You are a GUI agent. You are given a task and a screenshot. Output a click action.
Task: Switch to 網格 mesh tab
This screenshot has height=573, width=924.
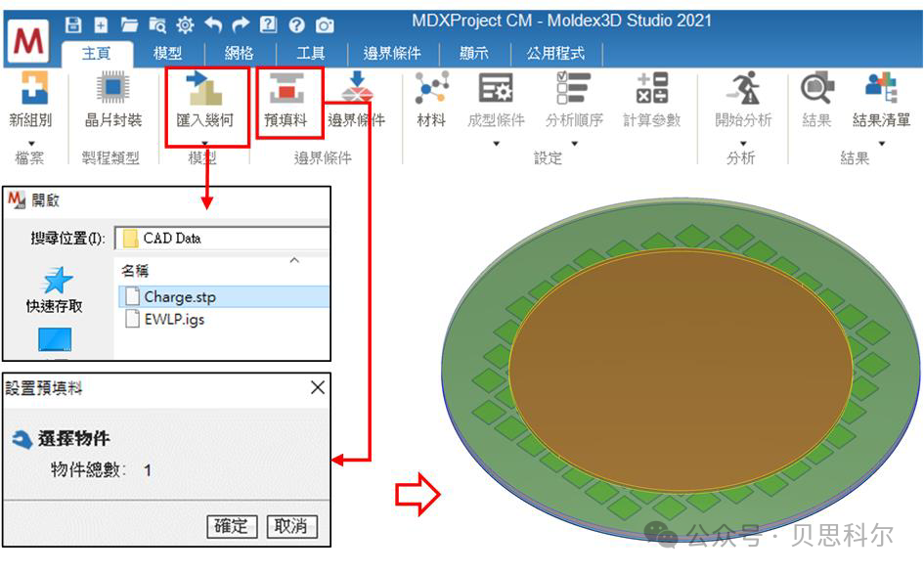point(239,54)
